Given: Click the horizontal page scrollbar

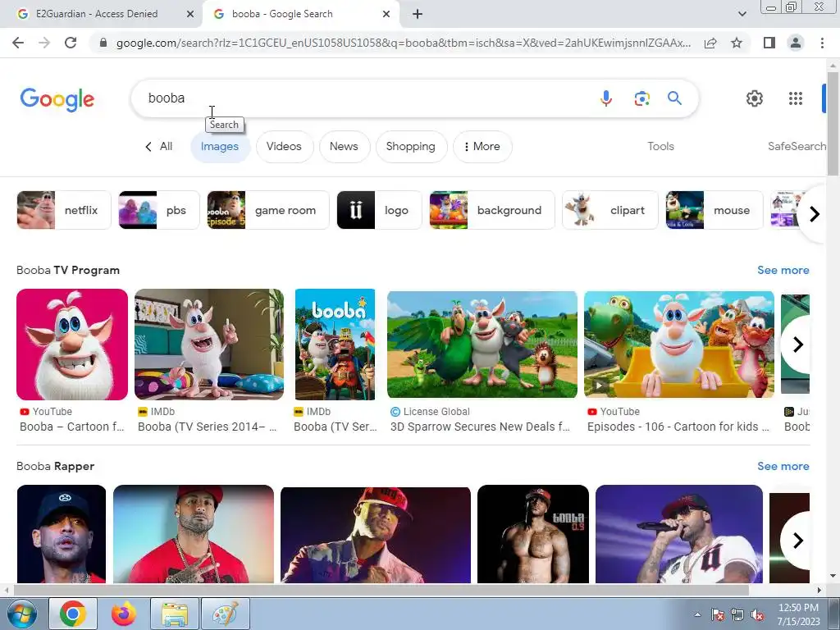Looking at the screenshot, I should click(x=381, y=590).
